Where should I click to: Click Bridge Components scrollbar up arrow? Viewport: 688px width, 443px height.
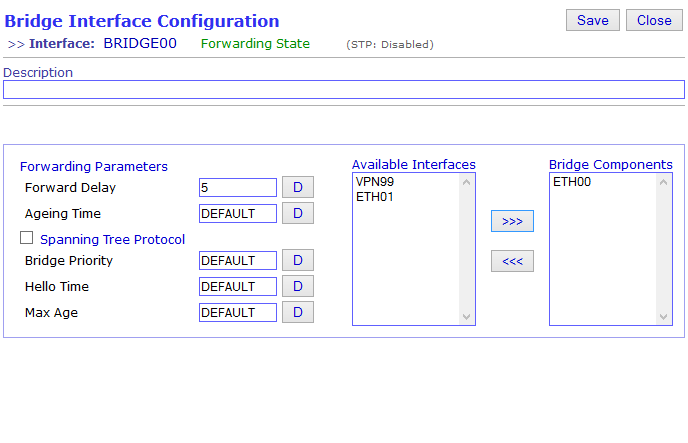coord(663,182)
